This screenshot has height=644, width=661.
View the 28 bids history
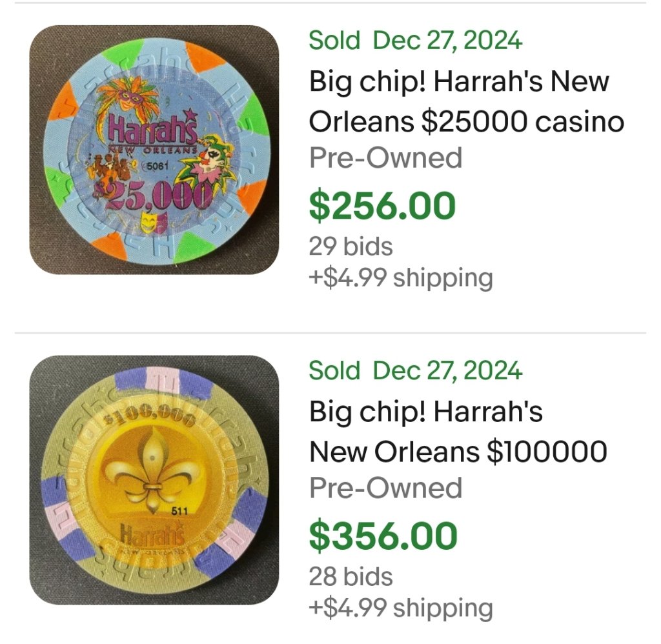[351, 576]
